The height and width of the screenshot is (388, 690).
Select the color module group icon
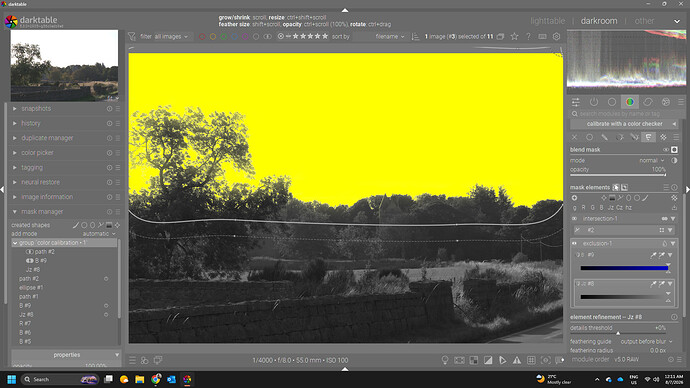coord(630,102)
